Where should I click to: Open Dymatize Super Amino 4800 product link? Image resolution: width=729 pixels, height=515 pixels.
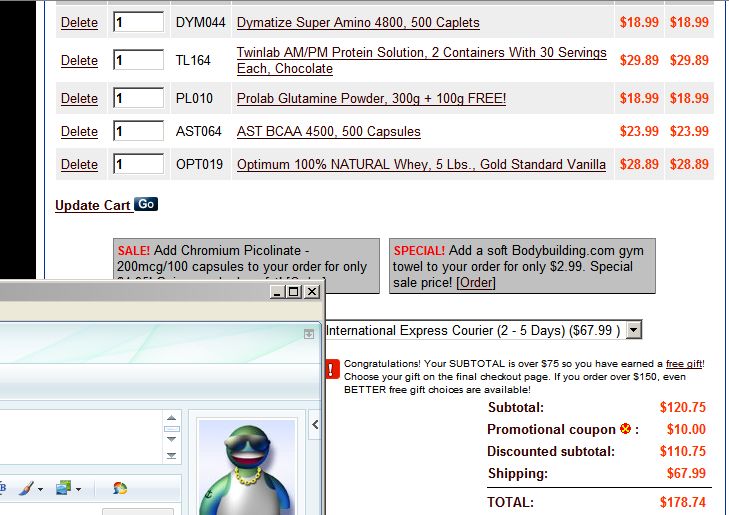[x=358, y=22]
